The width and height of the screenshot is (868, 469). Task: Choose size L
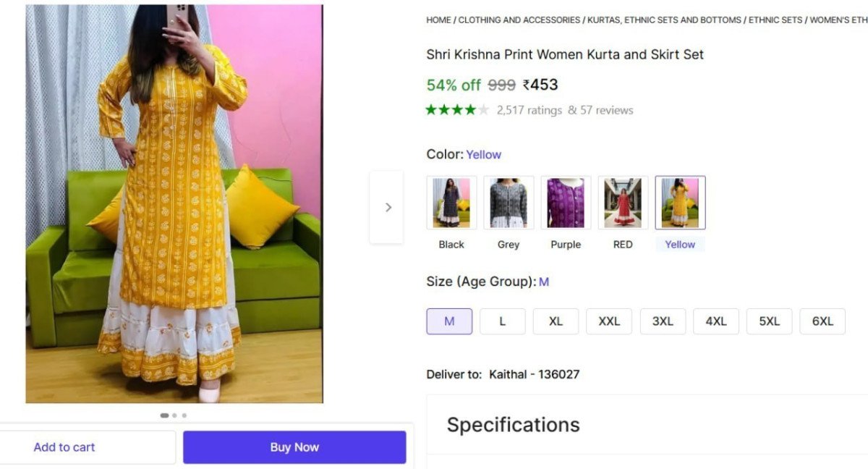(x=502, y=321)
